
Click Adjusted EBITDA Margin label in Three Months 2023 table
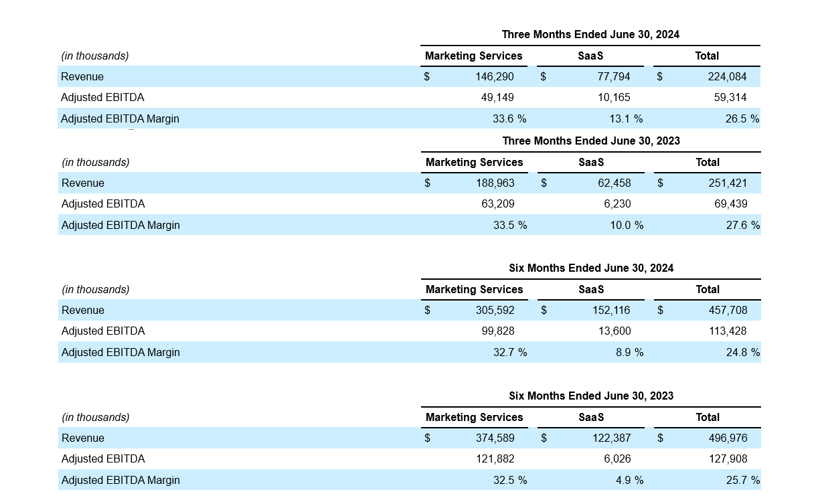coord(120,226)
